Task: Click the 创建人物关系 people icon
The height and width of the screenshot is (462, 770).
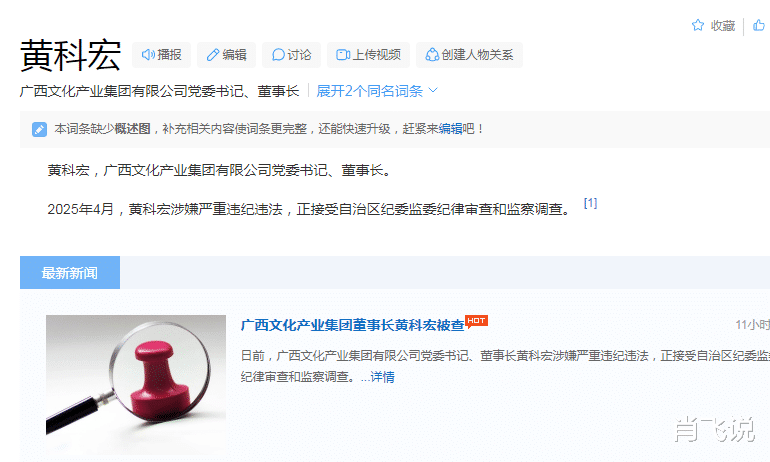Action: pos(432,54)
